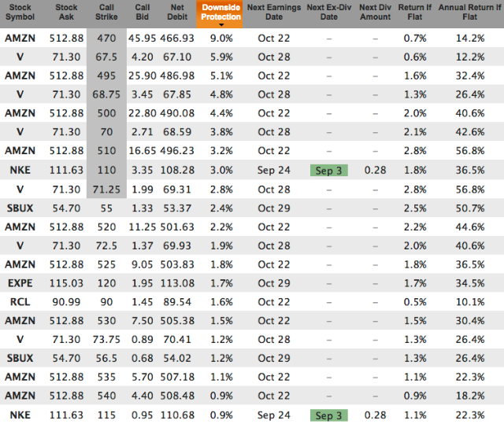Click the 54.02 net debit value
The width and height of the screenshot is (504, 424).
point(177,358)
